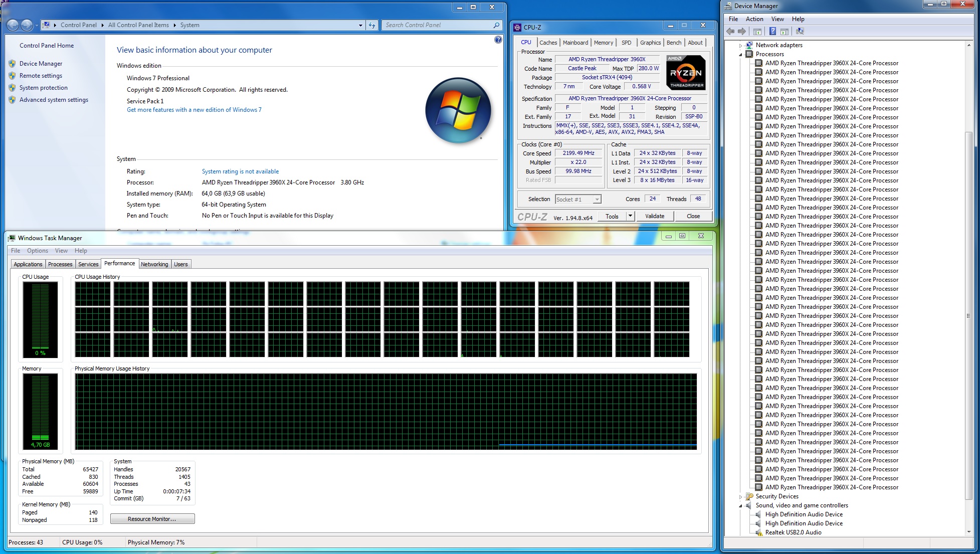Open Processes tab in Task Manager
The image size is (980, 554).
click(x=60, y=264)
